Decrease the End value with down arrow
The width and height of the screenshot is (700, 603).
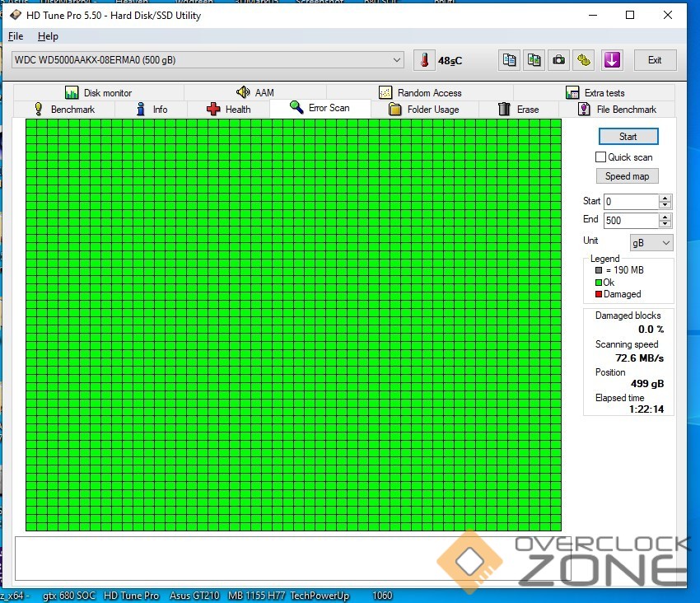[665, 224]
